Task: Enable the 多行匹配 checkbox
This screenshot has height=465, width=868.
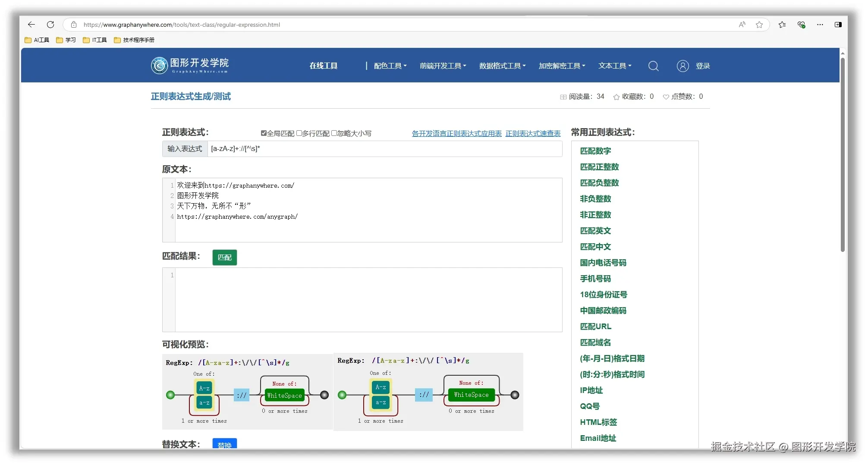Action: [299, 133]
